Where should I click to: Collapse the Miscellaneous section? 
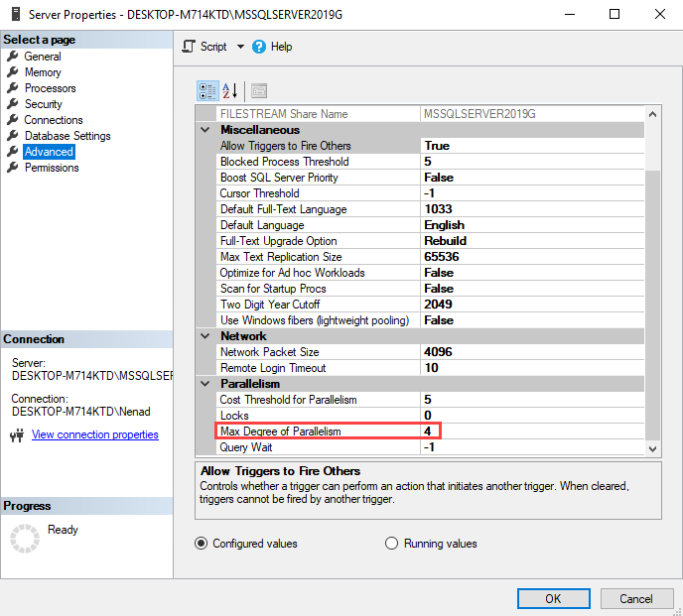pyautogui.click(x=205, y=130)
